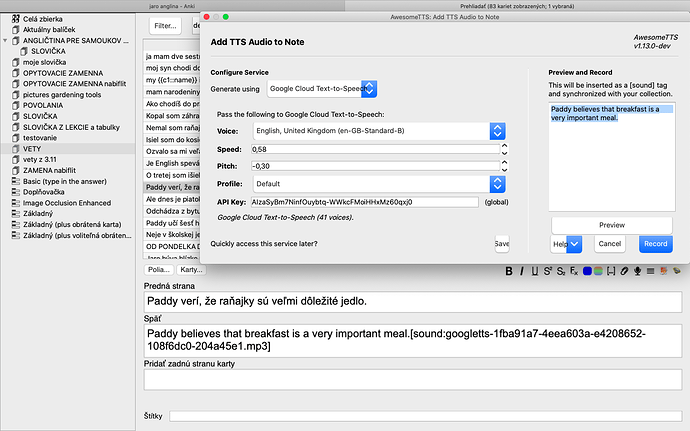
Task: Decrease the Speed value with down arrow
Action: (x=504, y=153)
